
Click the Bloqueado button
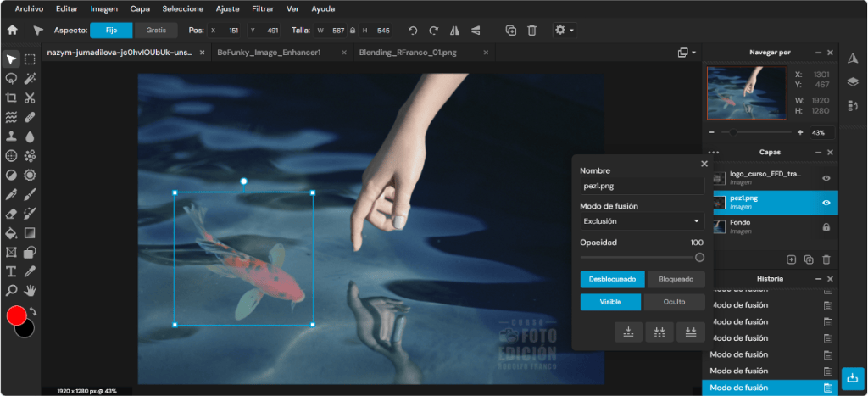coord(676,279)
